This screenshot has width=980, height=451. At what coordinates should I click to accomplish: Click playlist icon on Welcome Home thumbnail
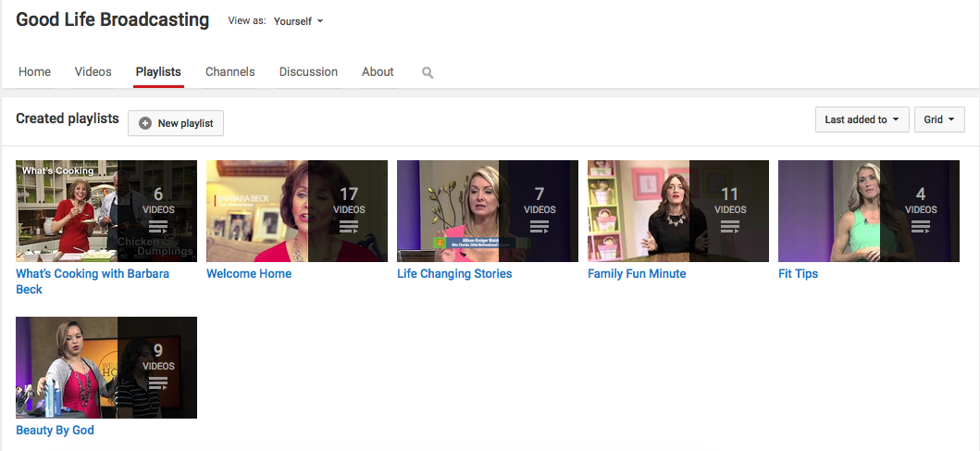coord(349,226)
